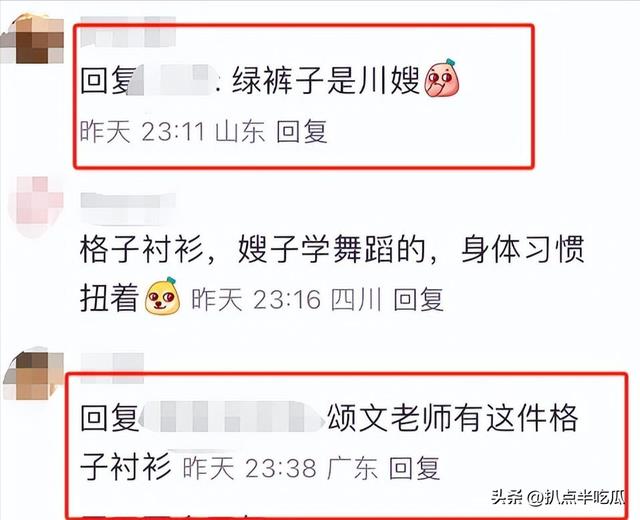
Task: Click the timestamp 昨天 23:38
Action: [249, 468]
